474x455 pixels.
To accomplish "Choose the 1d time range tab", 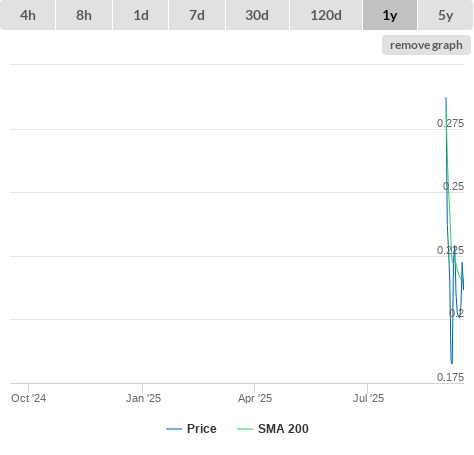I will tap(141, 15).
